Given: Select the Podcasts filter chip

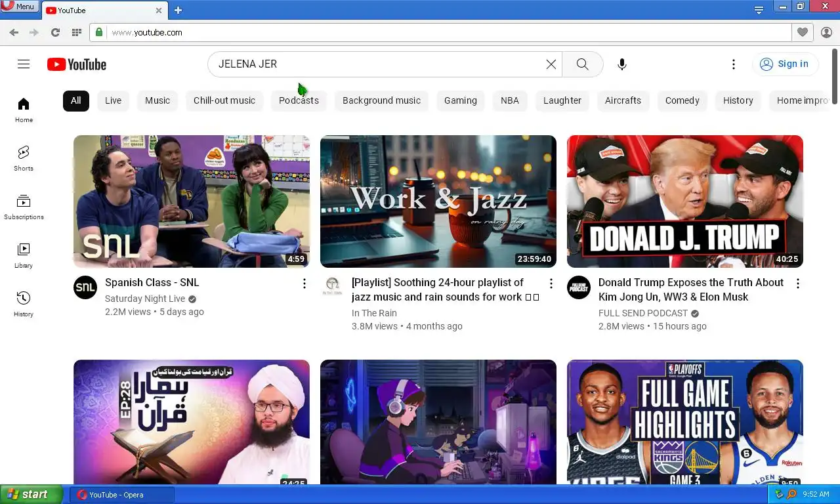Looking at the screenshot, I should coord(299,100).
